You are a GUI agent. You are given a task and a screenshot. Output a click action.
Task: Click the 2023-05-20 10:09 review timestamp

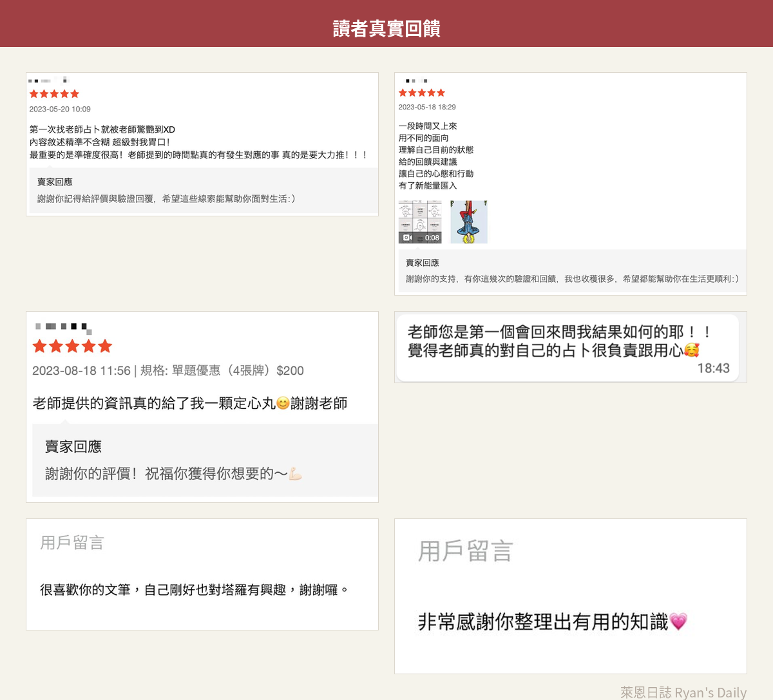(60, 109)
